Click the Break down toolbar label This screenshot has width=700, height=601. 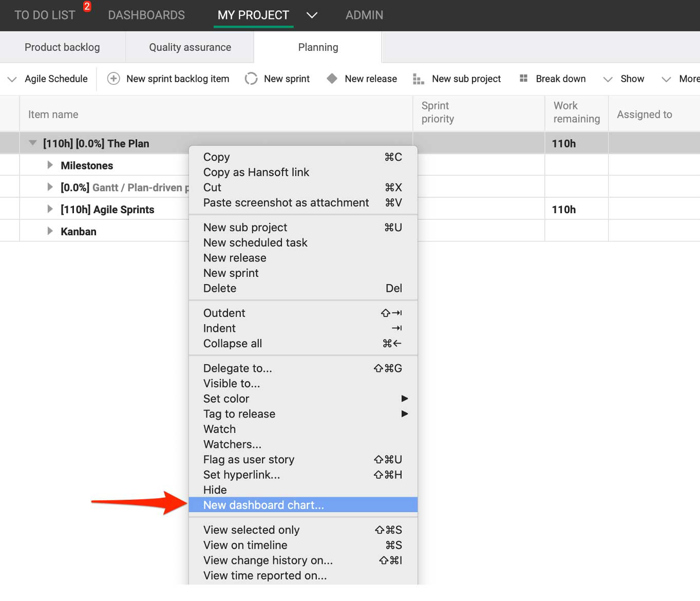(561, 79)
